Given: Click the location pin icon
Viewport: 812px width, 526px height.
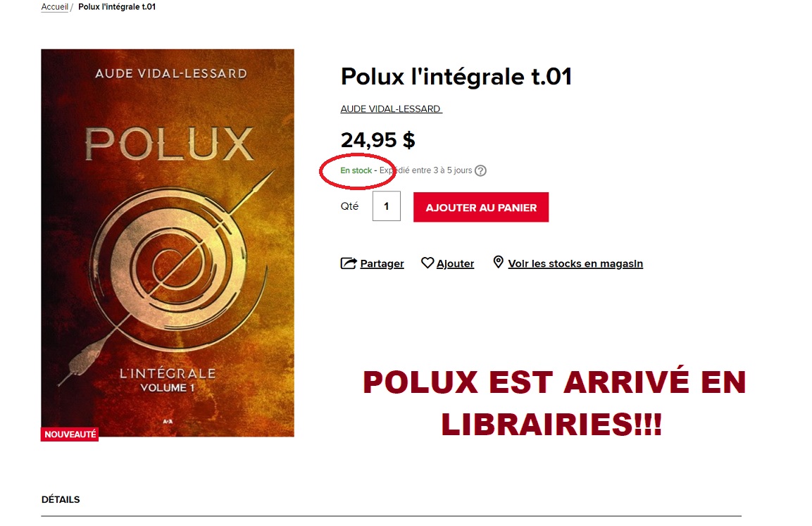Looking at the screenshot, I should click(x=498, y=262).
